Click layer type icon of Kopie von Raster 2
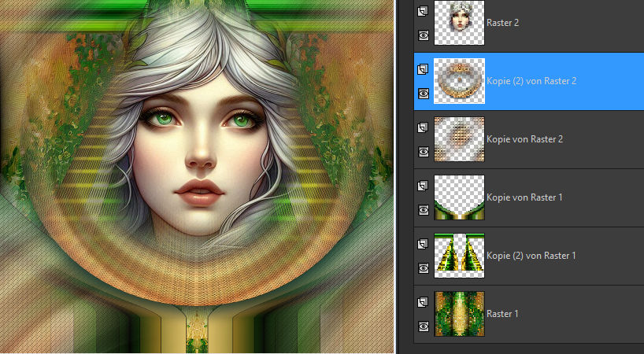 click(x=423, y=127)
